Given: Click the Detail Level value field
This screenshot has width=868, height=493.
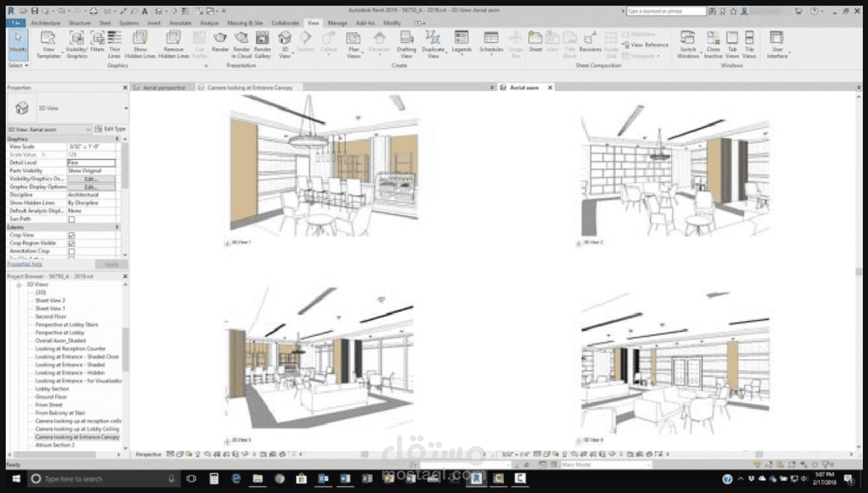Looking at the screenshot, I should click(91, 163).
